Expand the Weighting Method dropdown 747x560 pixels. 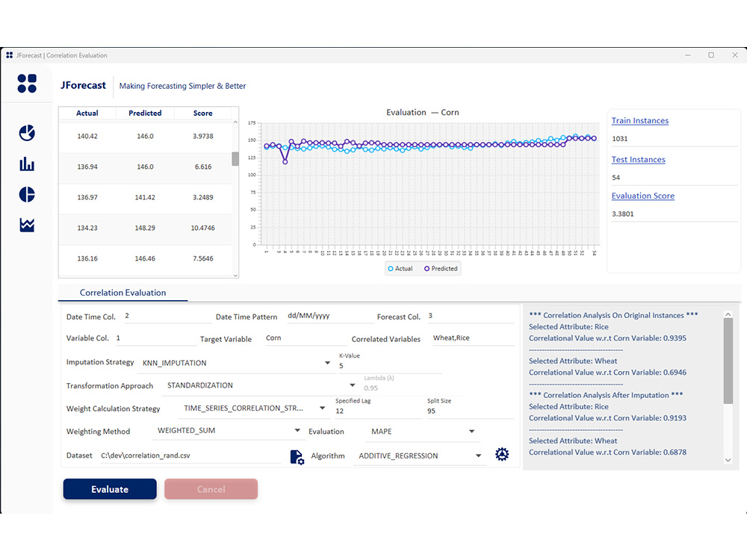click(x=297, y=431)
